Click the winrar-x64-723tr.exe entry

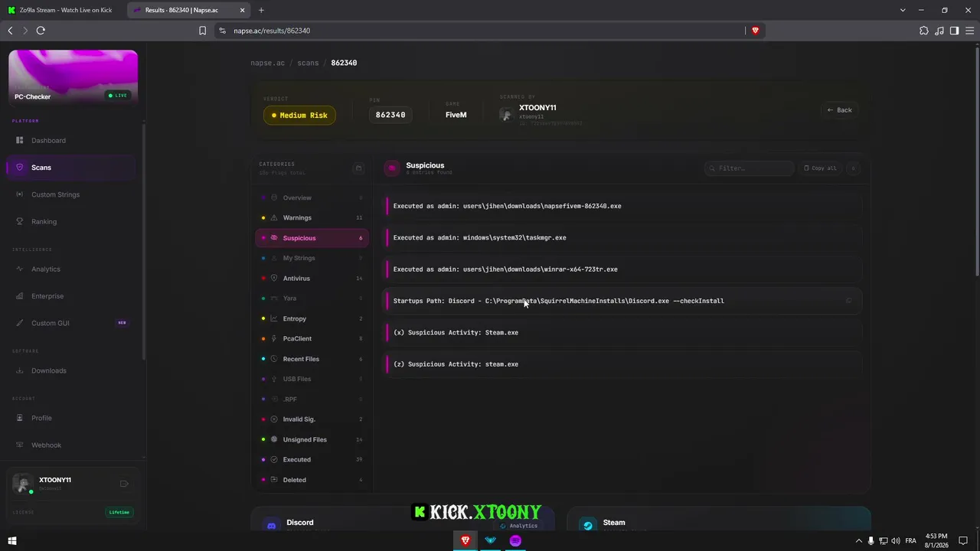(x=624, y=269)
